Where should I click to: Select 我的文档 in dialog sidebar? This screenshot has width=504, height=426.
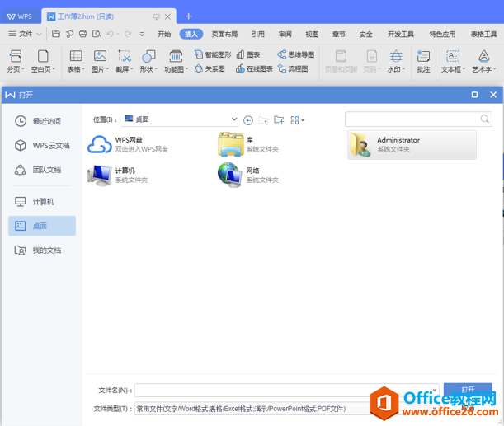point(42,250)
